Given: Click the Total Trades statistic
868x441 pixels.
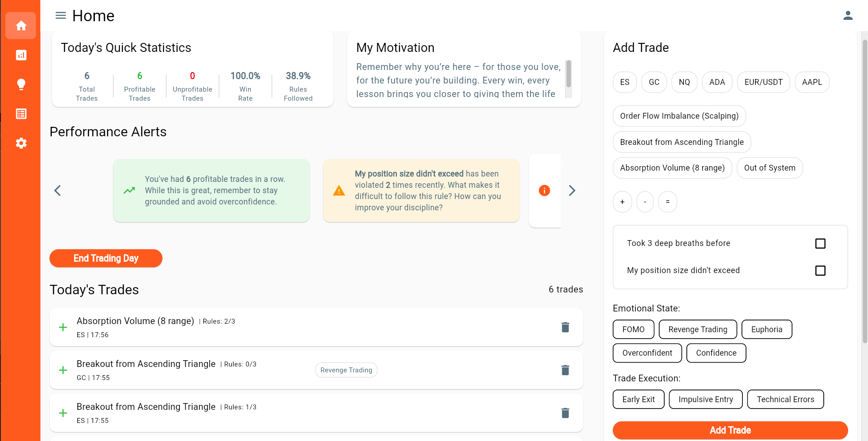Looking at the screenshot, I should [x=87, y=86].
